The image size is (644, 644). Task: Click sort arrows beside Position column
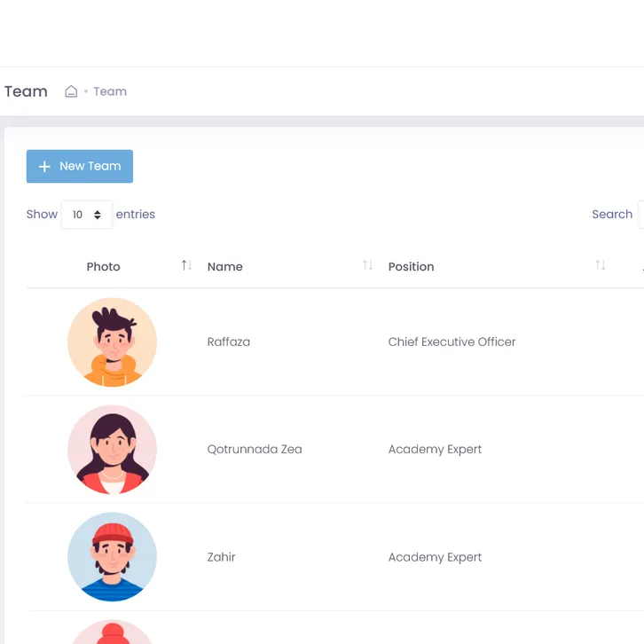click(x=601, y=266)
